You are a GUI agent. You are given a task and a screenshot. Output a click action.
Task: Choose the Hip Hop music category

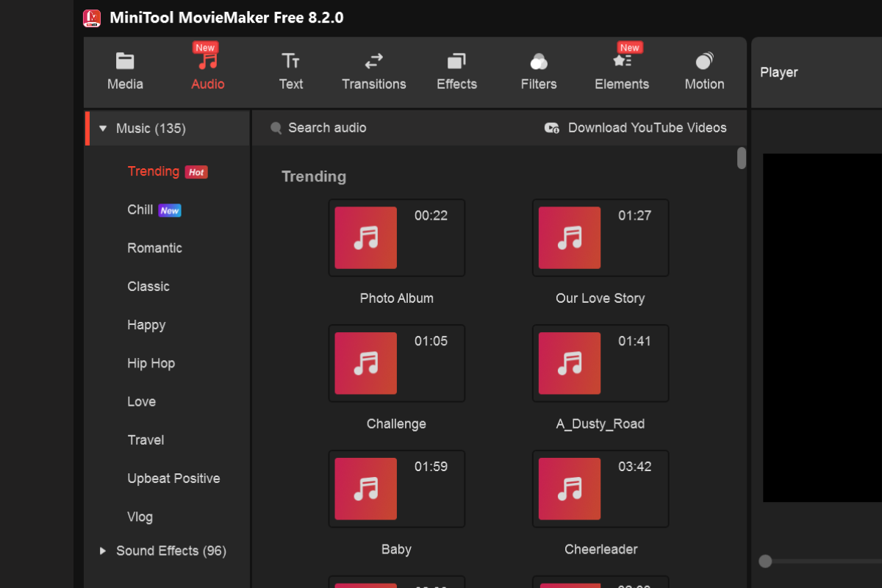tap(151, 363)
